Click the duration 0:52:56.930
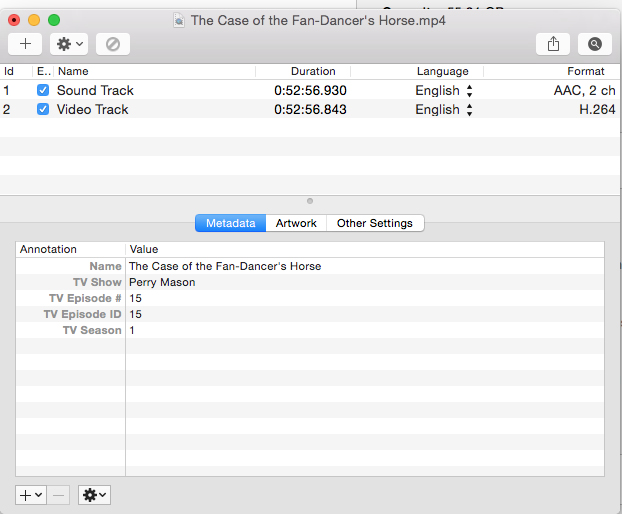 pos(310,90)
